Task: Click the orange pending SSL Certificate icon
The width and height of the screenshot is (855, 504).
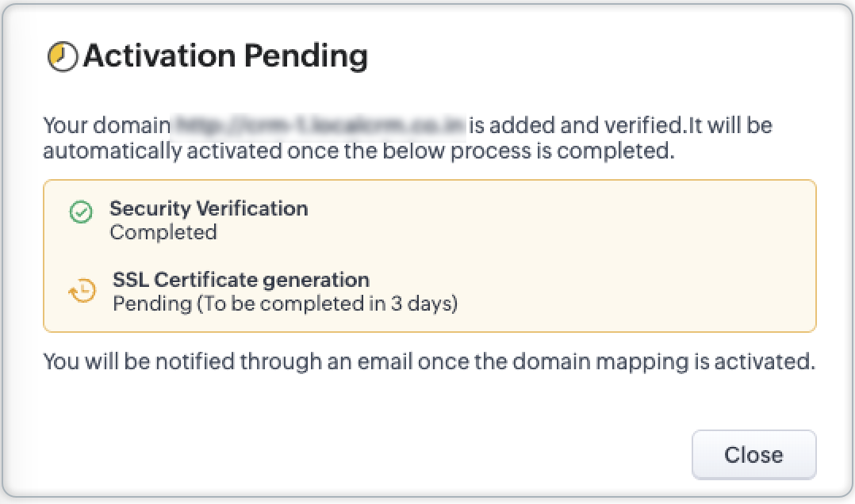Action: [82, 291]
